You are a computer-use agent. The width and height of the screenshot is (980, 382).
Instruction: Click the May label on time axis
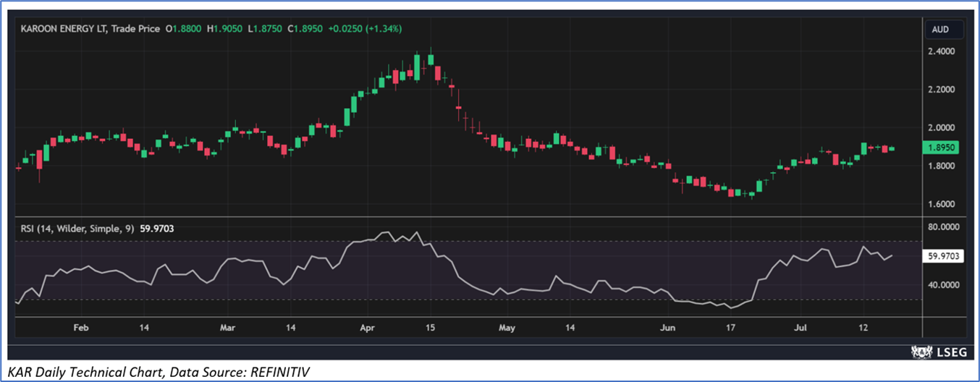[507, 328]
